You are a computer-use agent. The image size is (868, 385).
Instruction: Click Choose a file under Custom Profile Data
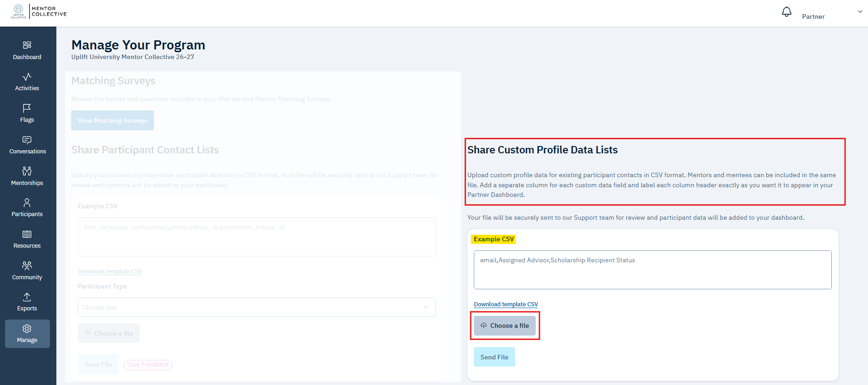point(505,325)
